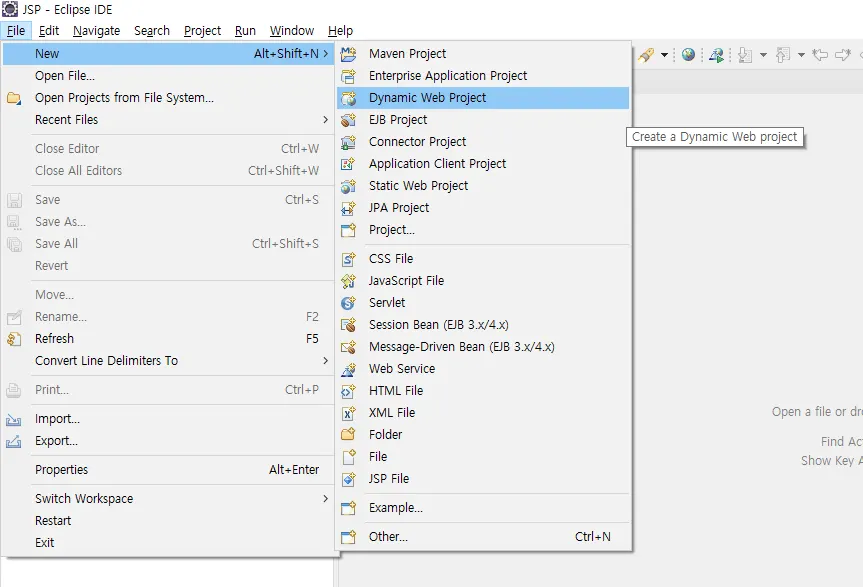Select the disabled Save All entry
The image size is (863, 587).
168,244
